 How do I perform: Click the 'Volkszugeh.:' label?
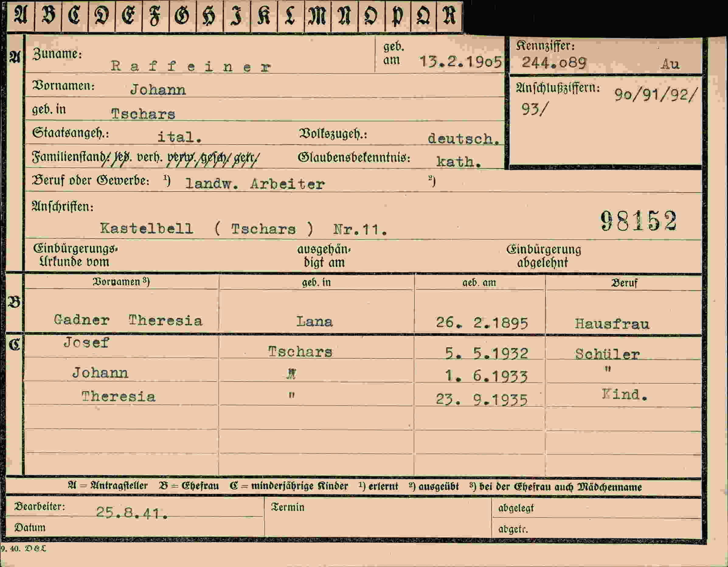pyautogui.click(x=333, y=134)
